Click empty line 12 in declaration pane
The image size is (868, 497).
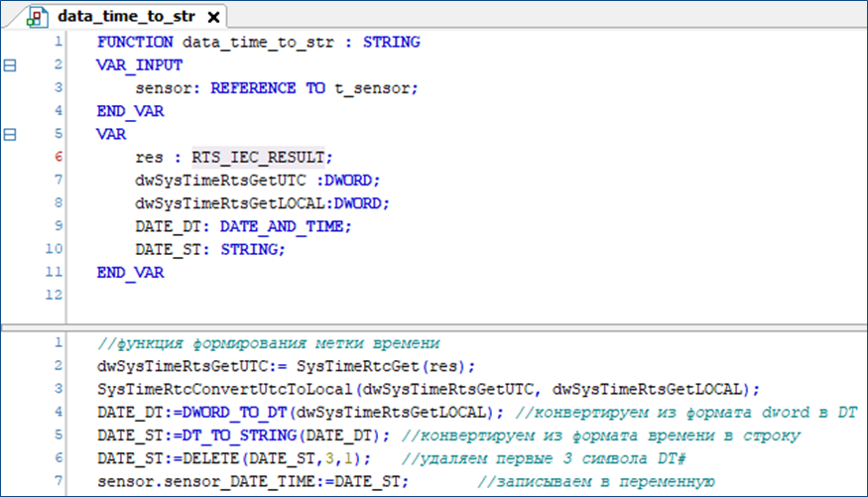(298, 296)
